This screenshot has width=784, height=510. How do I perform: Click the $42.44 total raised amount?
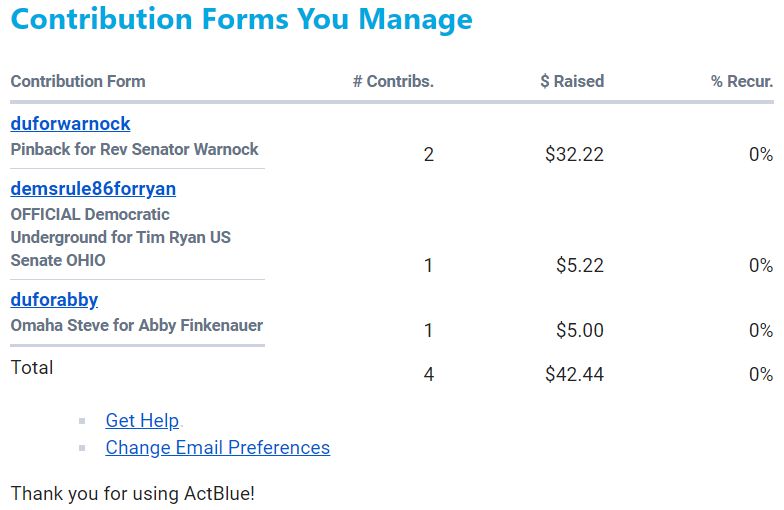coord(574,375)
